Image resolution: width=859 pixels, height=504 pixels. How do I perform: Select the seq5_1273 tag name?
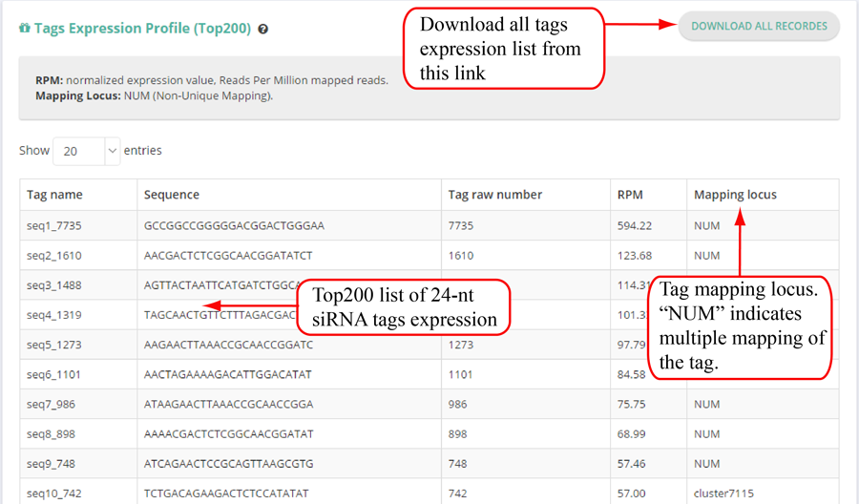coord(54,345)
